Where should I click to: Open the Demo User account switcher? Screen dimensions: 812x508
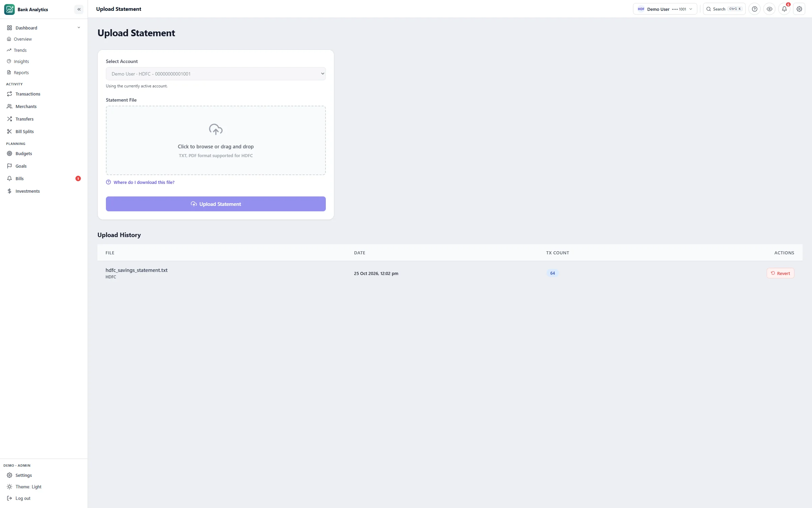pyautogui.click(x=665, y=9)
